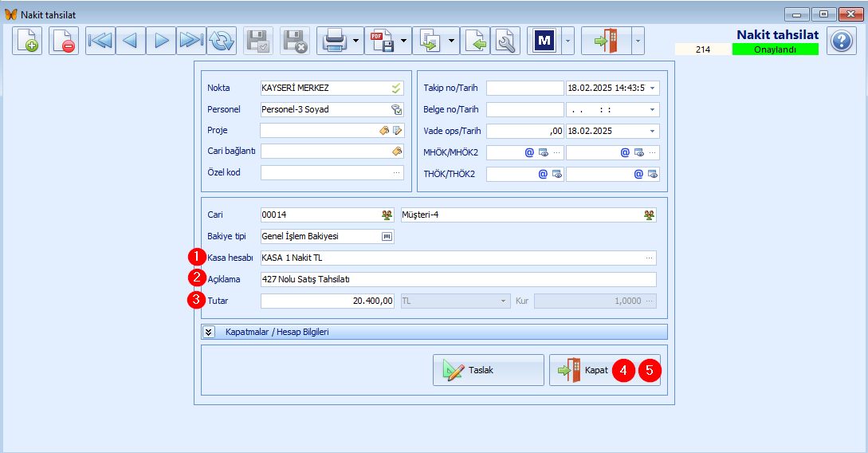
Task: Click the refresh icon in the toolbar
Action: 222,41
